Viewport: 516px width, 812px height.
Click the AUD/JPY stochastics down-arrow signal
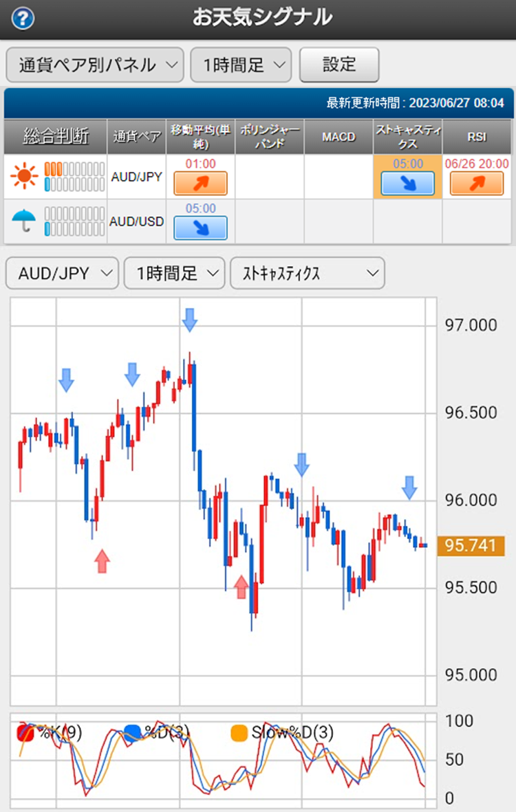click(x=408, y=184)
